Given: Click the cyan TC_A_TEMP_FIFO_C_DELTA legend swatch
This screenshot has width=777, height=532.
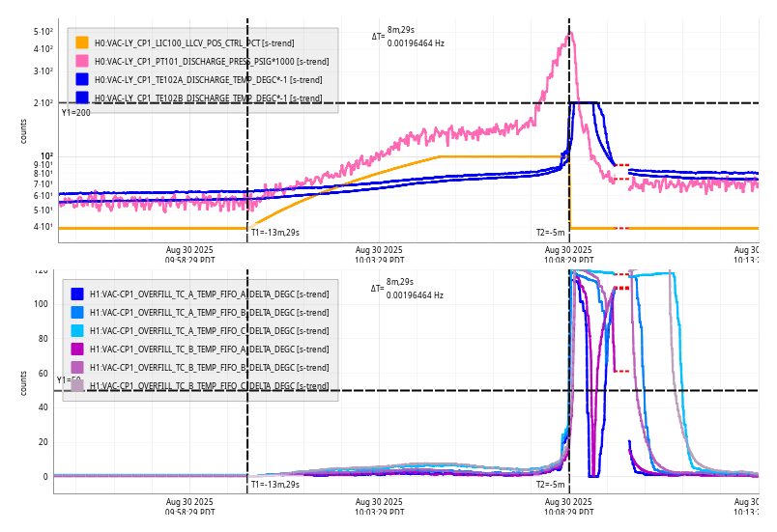Looking at the screenshot, I should [x=77, y=330].
